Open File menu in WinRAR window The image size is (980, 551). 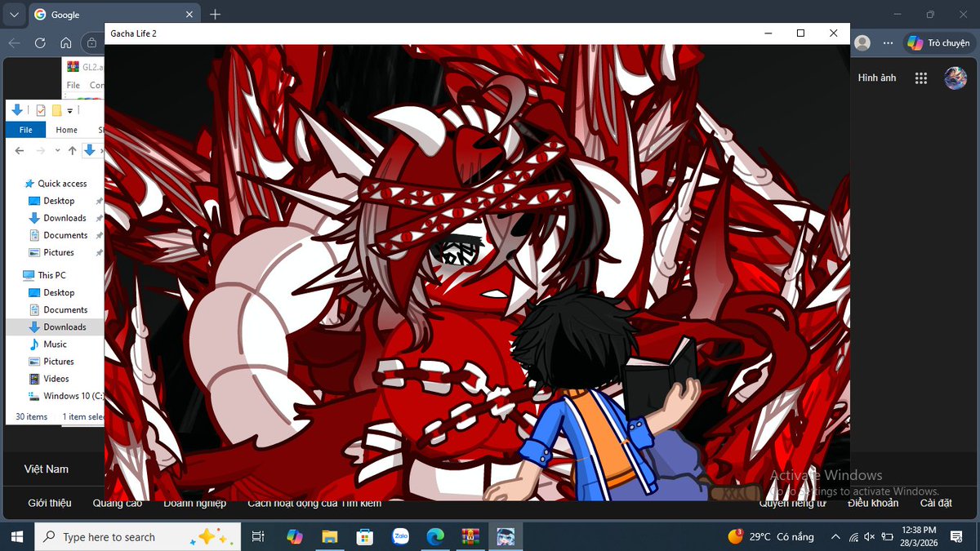[x=73, y=85]
